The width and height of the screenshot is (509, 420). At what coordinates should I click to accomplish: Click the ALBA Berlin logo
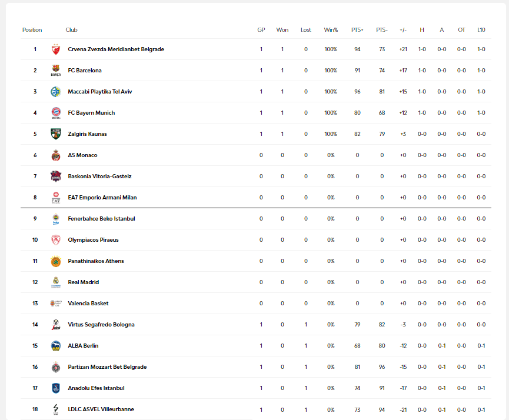pyautogui.click(x=56, y=346)
